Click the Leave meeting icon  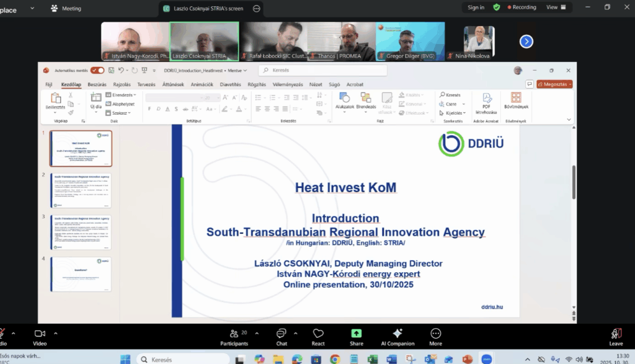[616, 335]
